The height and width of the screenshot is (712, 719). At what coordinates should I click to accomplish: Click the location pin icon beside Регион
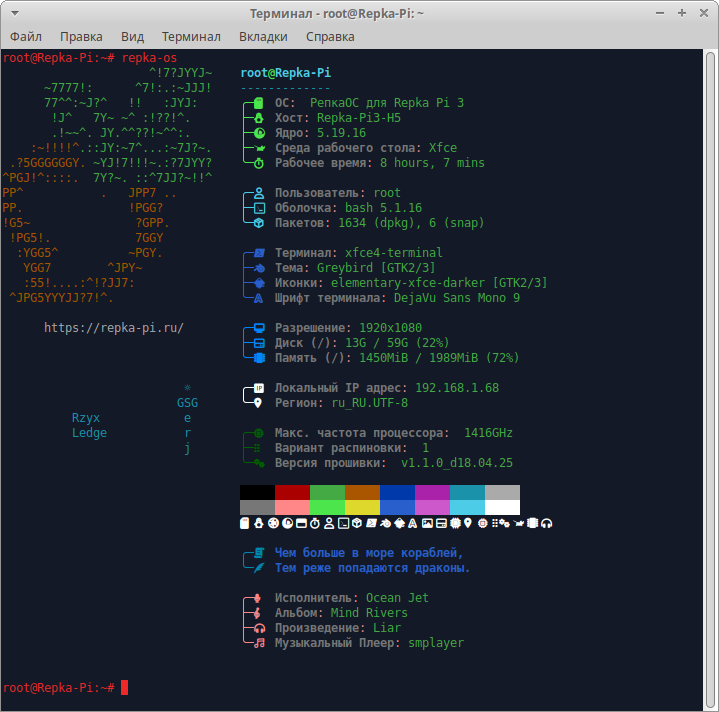click(x=259, y=403)
